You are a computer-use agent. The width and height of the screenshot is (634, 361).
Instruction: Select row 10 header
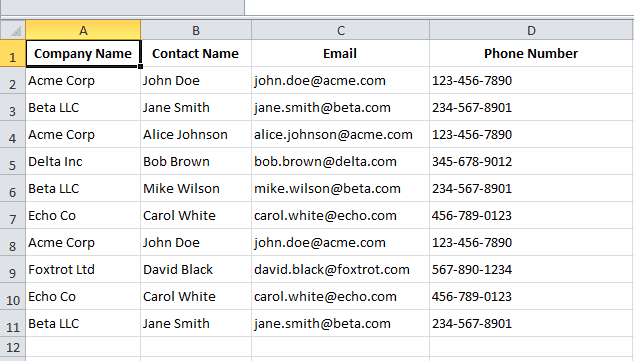pyautogui.click(x=13, y=296)
